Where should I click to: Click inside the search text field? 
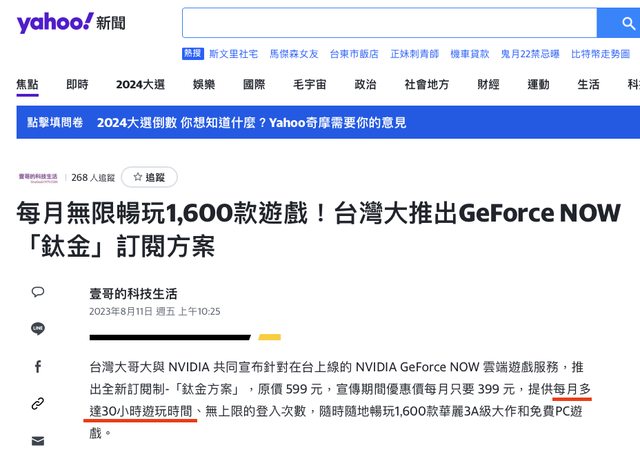tap(389, 23)
